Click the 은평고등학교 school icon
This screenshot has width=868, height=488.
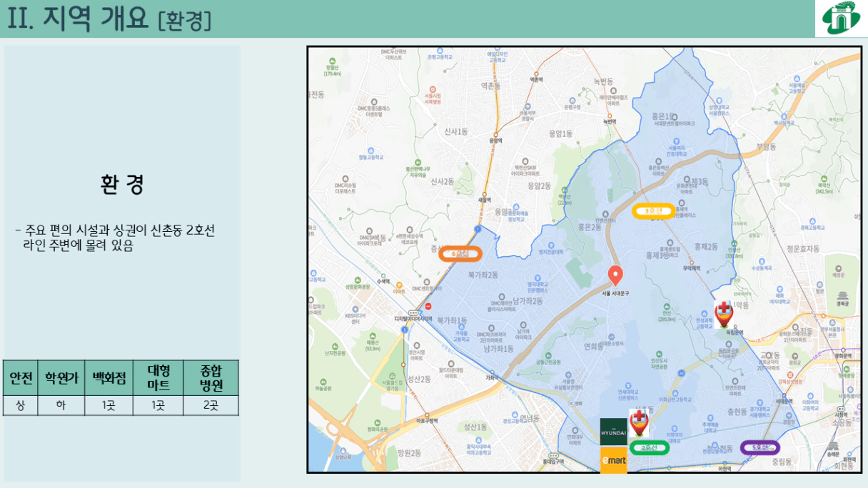tap(440, 51)
